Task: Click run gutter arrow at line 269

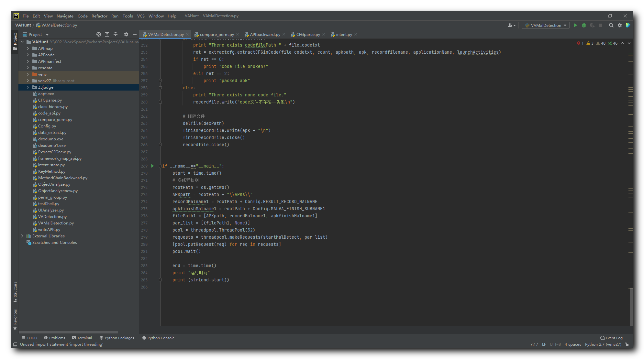Action: tap(152, 166)
